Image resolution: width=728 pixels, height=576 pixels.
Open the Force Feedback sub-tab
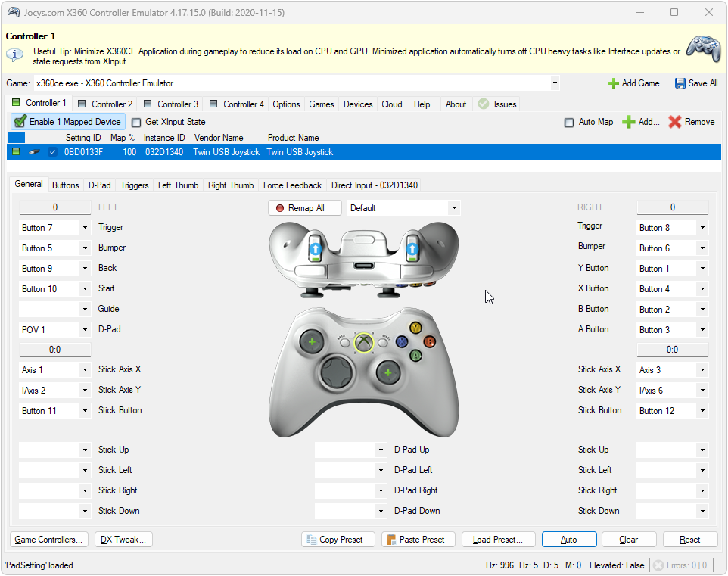pyautogui.click(x=292, y=185)
